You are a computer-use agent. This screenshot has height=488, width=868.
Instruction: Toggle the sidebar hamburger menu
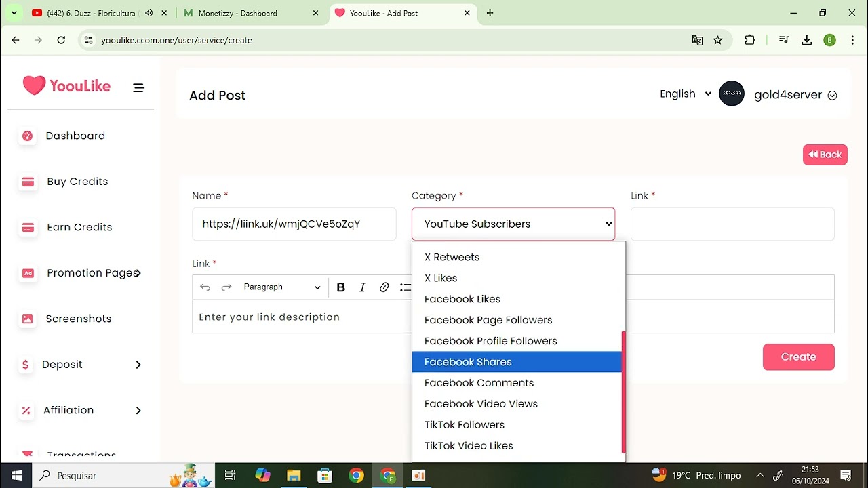tap(138, 87)
